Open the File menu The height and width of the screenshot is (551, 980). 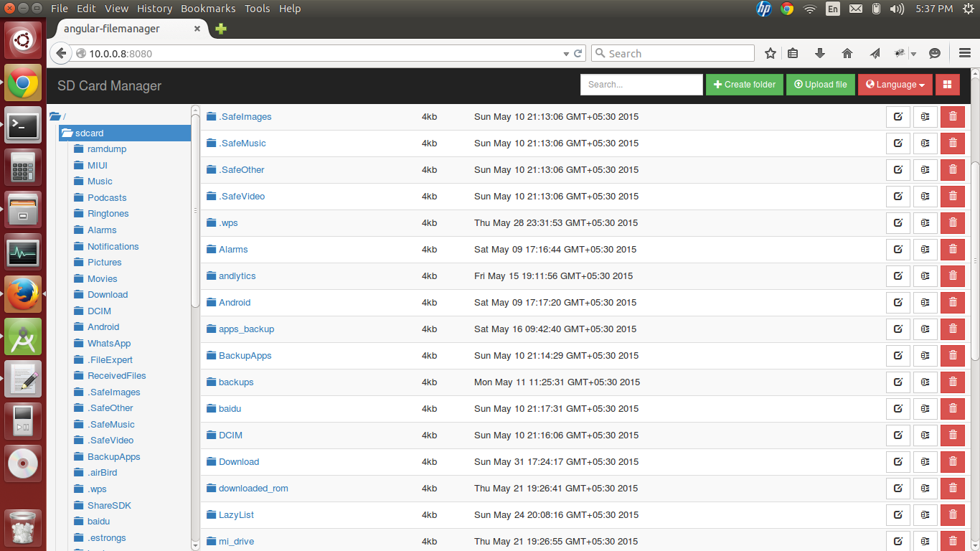click(60, 9)
